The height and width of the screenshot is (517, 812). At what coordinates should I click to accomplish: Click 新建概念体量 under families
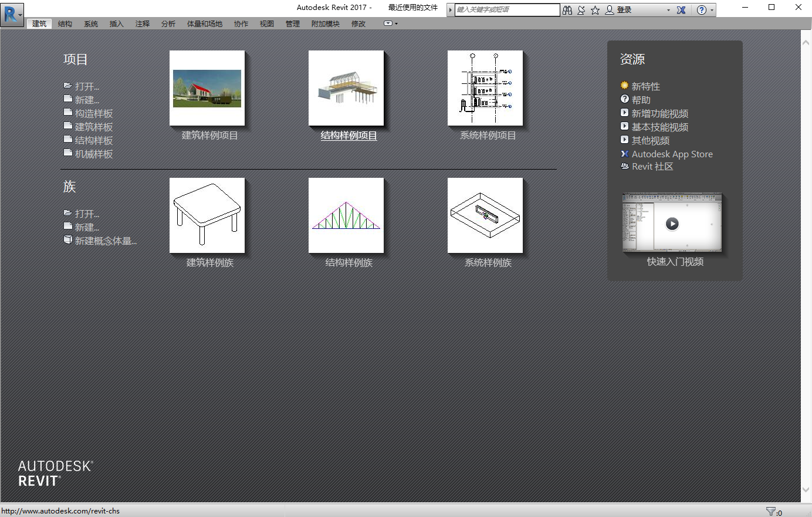(105, 241)
